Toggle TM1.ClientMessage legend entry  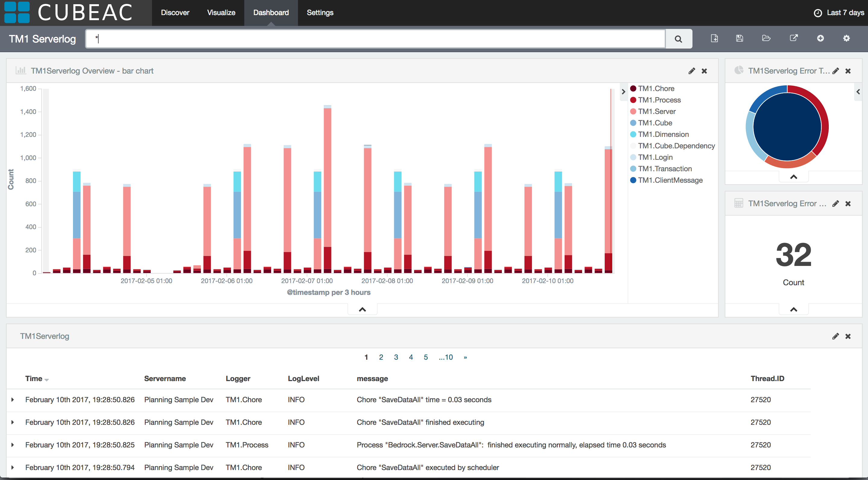pyautogui.click(x=666, y=180)
